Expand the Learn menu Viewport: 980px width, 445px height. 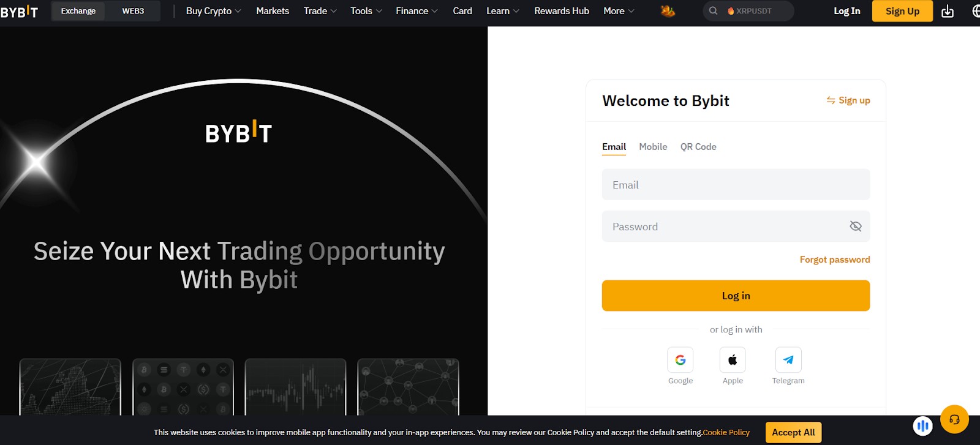tap(502, 11)
